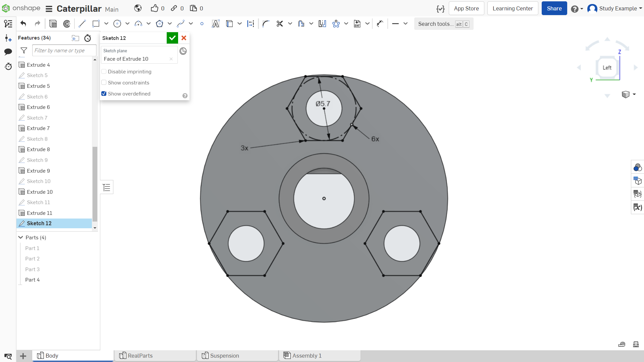Image resolution: width=644 pixels, height=362 pixels.
Task: Cancel Sketch 12 with red X
Action: [x=184, y=38]
